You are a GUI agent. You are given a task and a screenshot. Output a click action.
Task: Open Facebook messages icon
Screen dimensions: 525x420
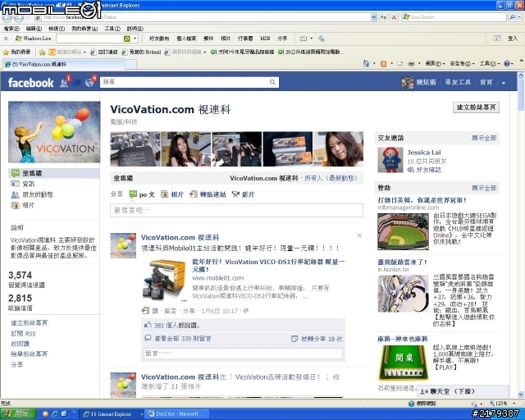76,83
